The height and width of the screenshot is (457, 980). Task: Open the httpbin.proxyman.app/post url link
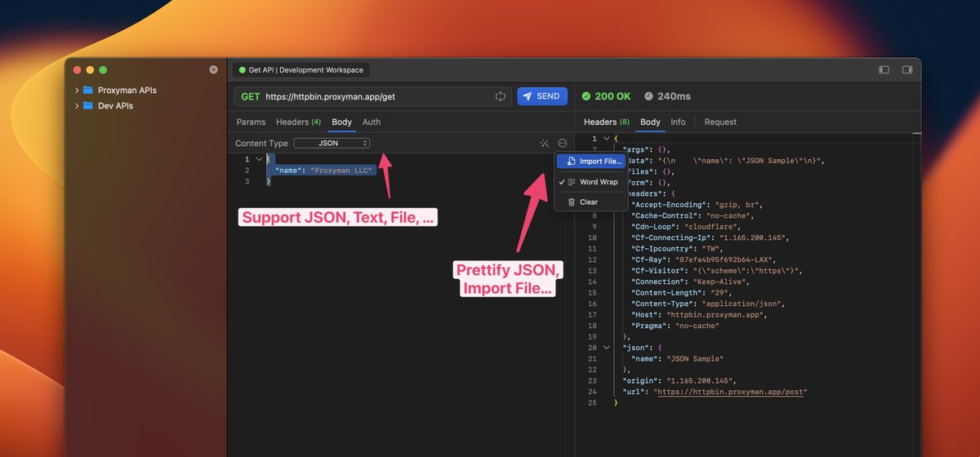coord(732,392)
